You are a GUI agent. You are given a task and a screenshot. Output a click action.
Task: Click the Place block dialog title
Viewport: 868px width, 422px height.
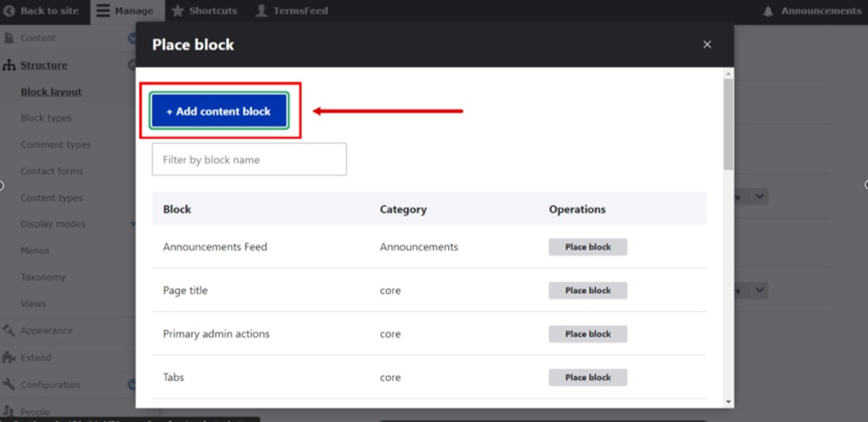[193, 45]
